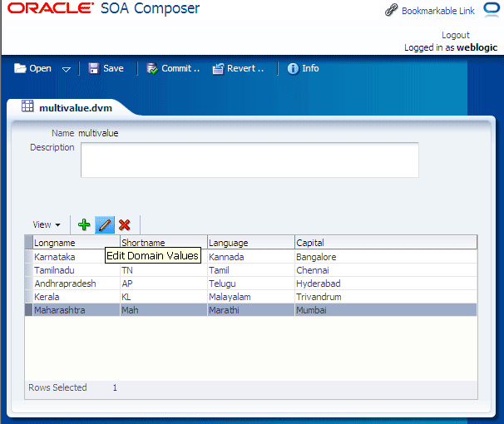Screen dimensions: 504x424
Task: Select the multivalue.dvm tab
Action: (x=76, y=108)
